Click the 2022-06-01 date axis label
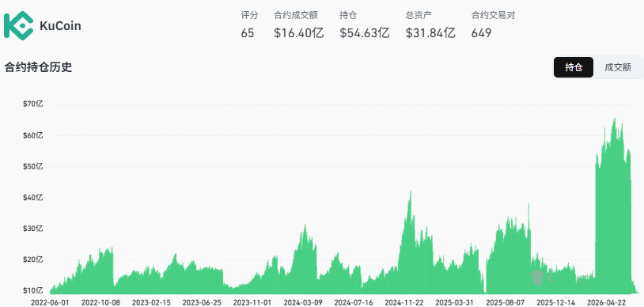 pos(50,302)
